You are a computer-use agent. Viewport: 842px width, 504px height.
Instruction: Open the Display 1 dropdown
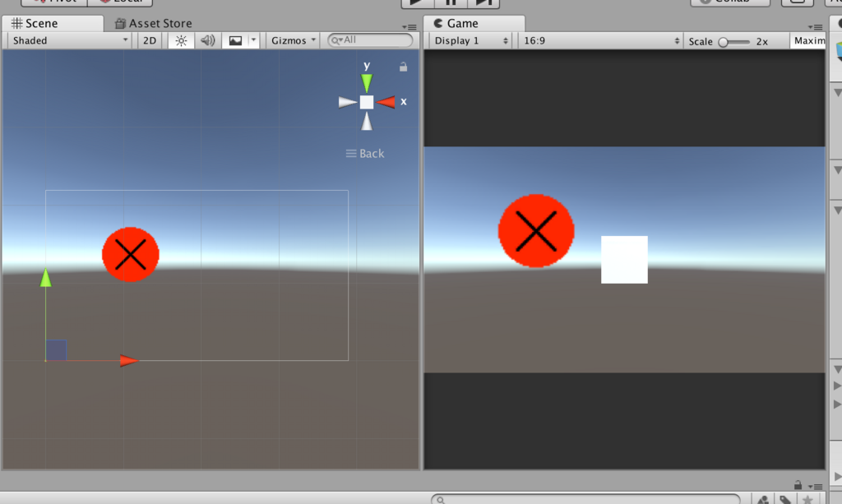(x=470, y=40)
